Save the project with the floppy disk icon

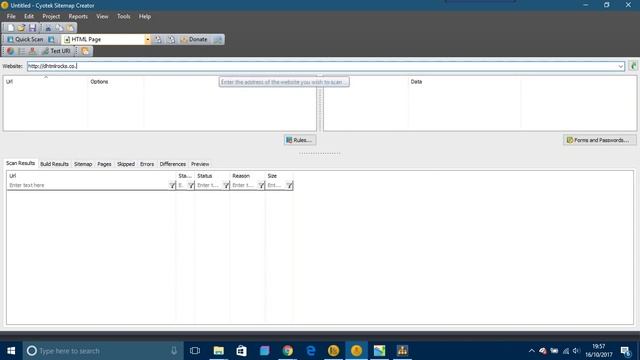tap(32, 28)
